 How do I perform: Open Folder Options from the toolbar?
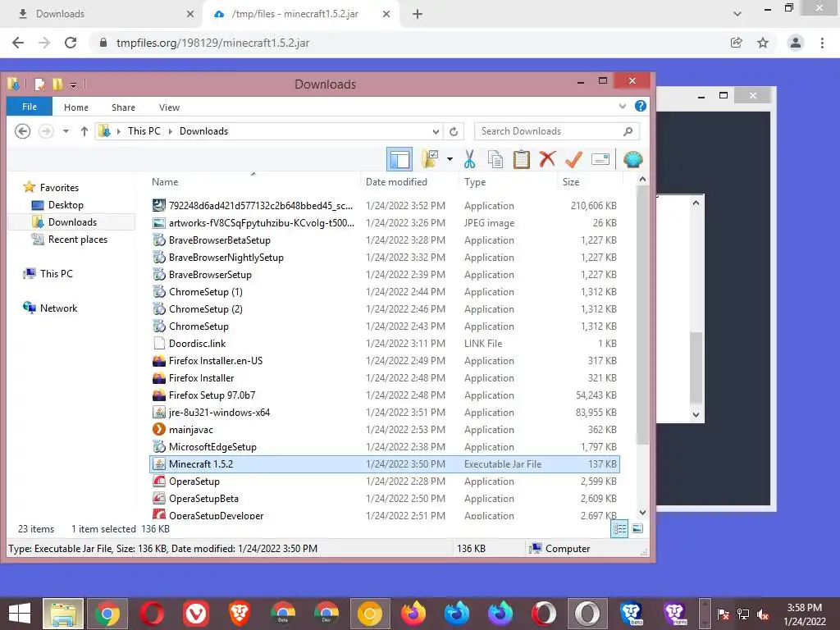pos(430,159)
